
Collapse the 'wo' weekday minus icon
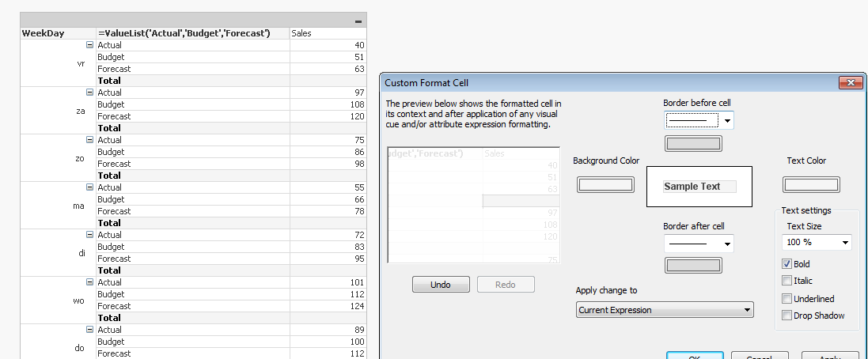[89, 282]
